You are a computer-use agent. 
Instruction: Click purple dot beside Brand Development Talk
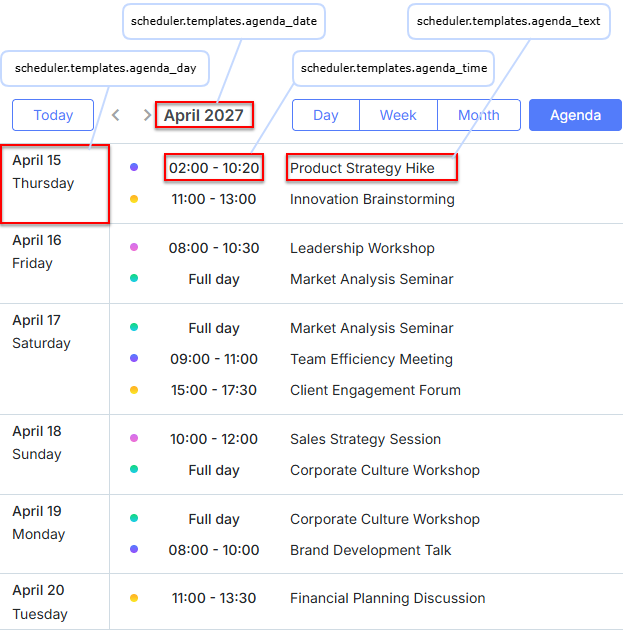point(134,549)
